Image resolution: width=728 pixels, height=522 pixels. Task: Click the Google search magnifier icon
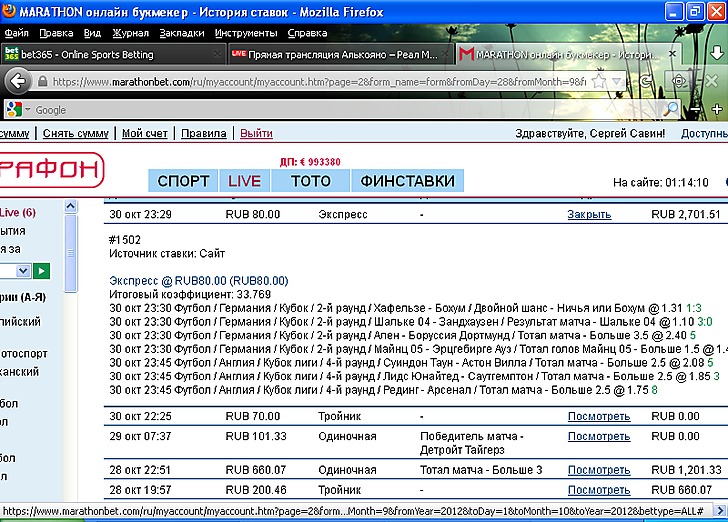[x=670, y=110]
